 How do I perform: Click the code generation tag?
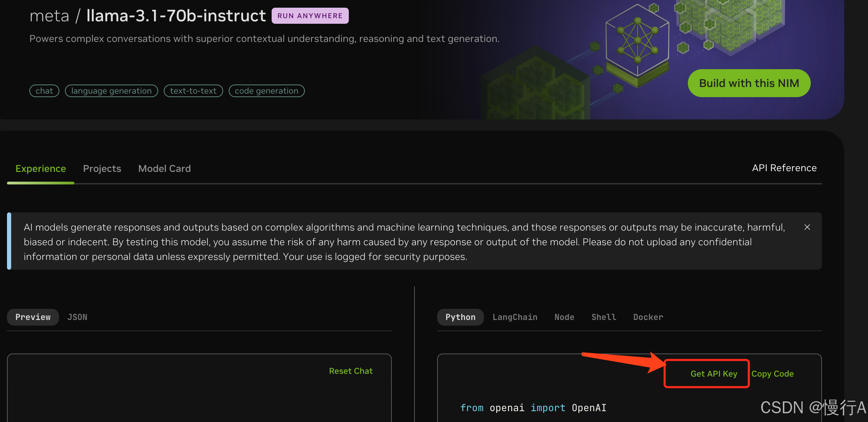pos(266,90)
